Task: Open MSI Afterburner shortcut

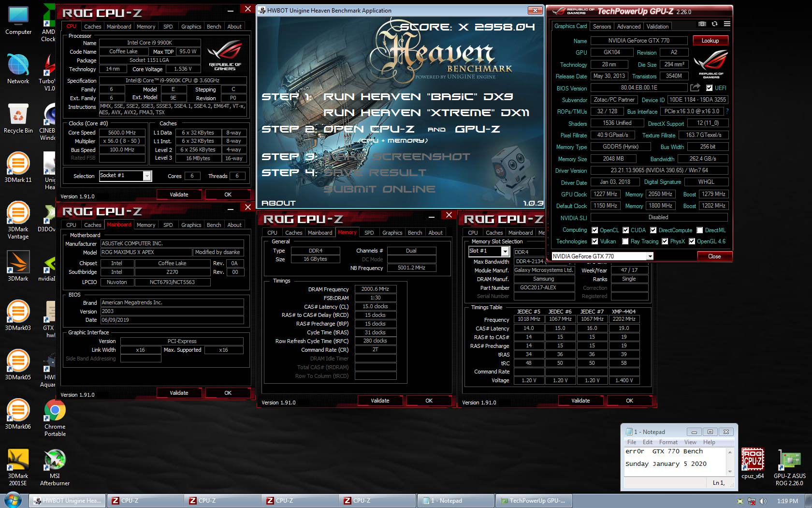Action: click(55, 467)
